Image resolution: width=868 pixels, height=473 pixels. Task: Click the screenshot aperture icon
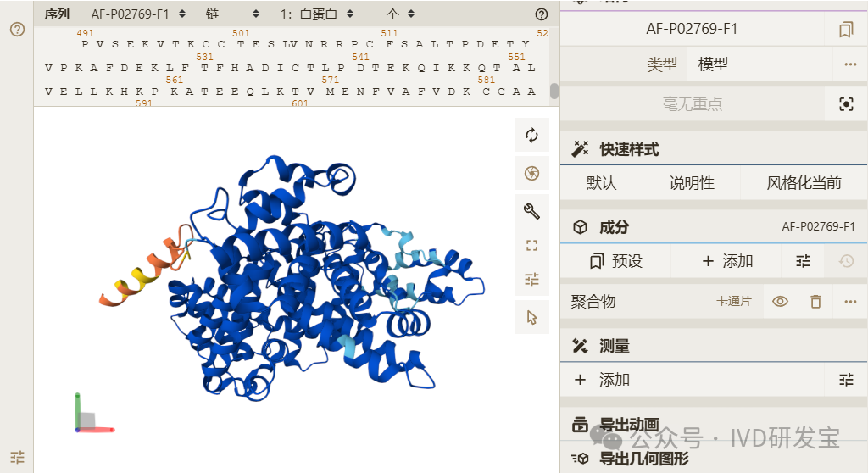531,173
